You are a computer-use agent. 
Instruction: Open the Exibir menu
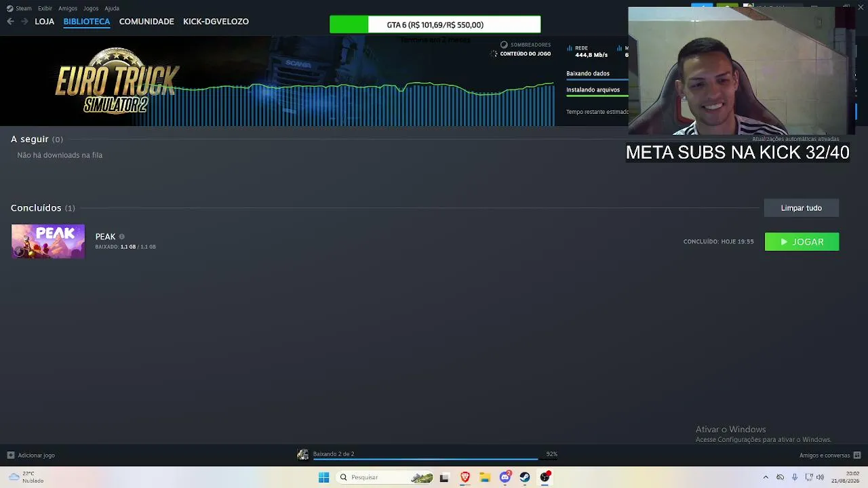(x=45, y=8)
